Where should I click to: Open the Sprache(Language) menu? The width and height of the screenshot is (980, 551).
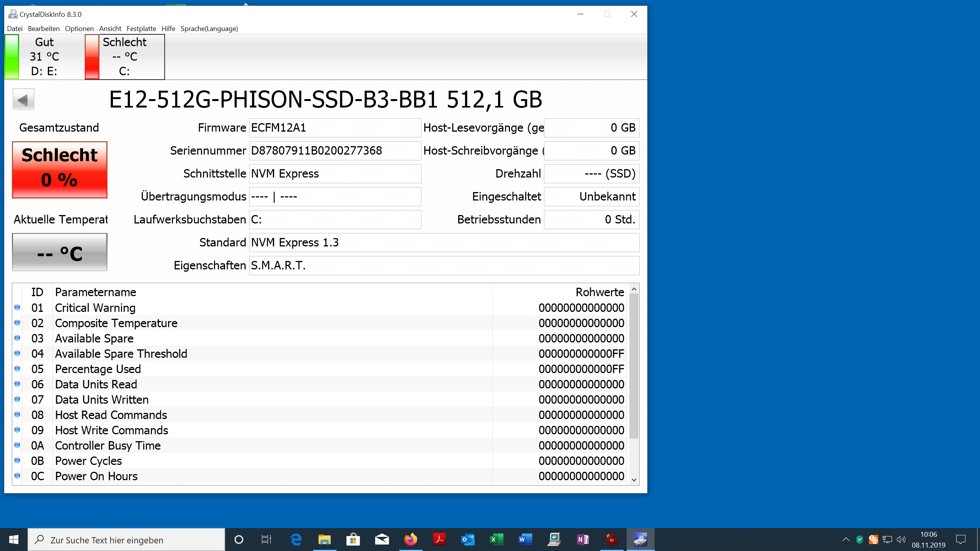click(x=209, y=29)
